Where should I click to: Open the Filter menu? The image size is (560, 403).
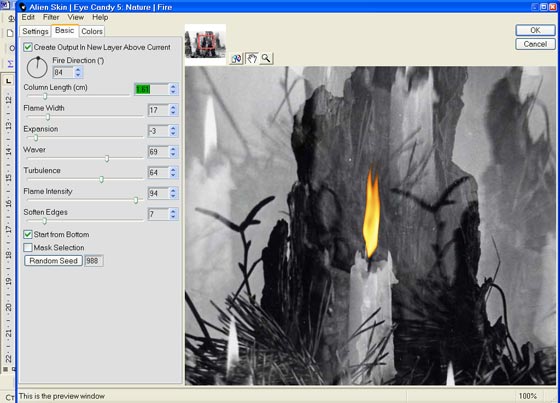point(51,17)
